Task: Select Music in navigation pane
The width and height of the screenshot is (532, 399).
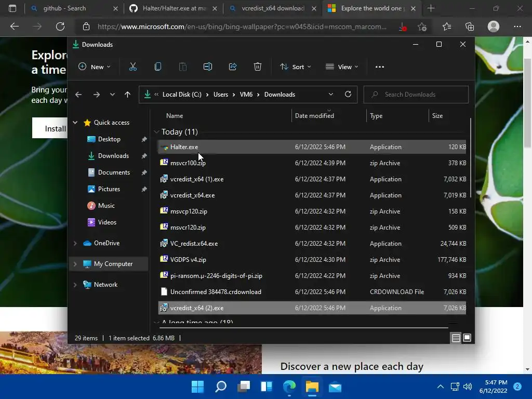Action: tap(106, 206)
